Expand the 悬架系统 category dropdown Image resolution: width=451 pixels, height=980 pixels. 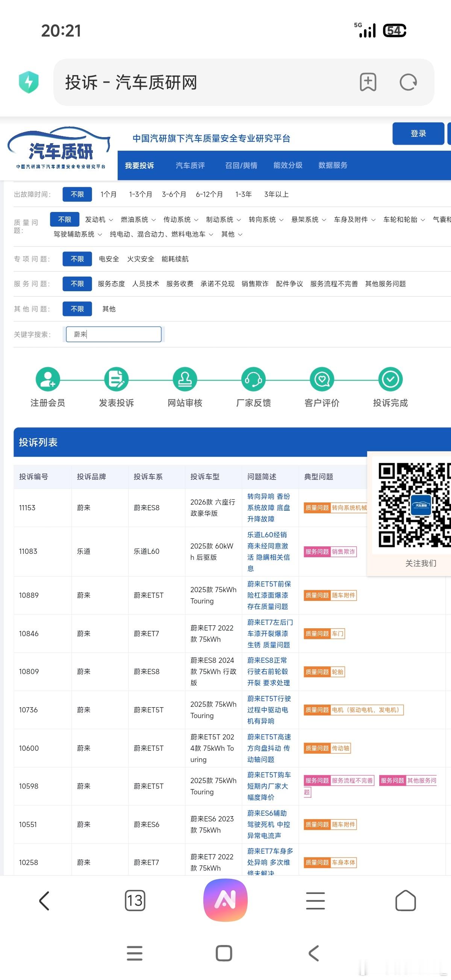tap(309, 219)
